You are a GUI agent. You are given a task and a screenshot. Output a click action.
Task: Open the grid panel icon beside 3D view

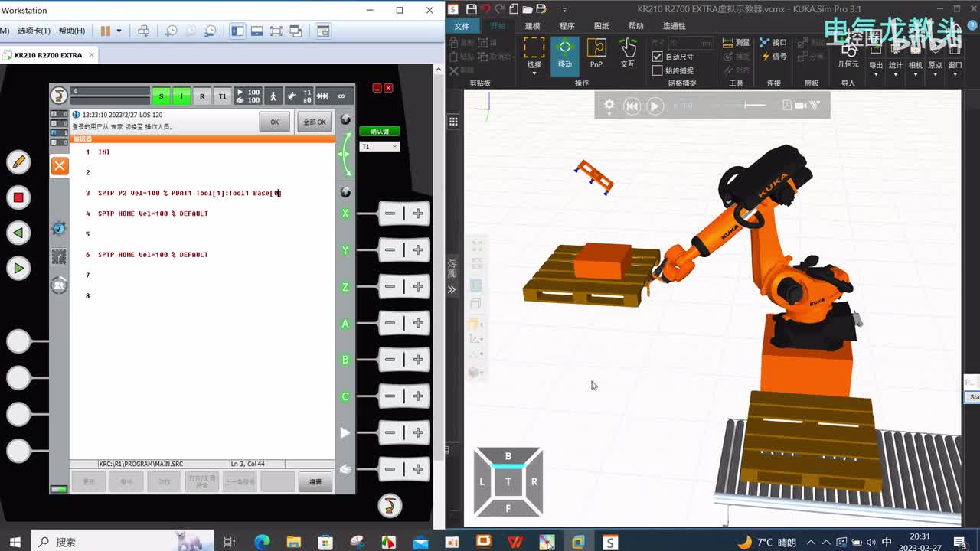pyautogui.click(x=453, y=121)
